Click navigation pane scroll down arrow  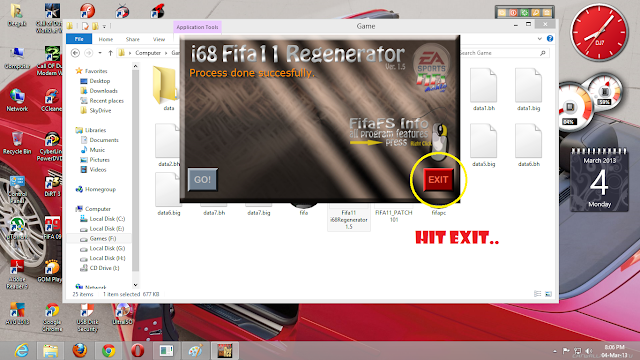pos(136,285)
